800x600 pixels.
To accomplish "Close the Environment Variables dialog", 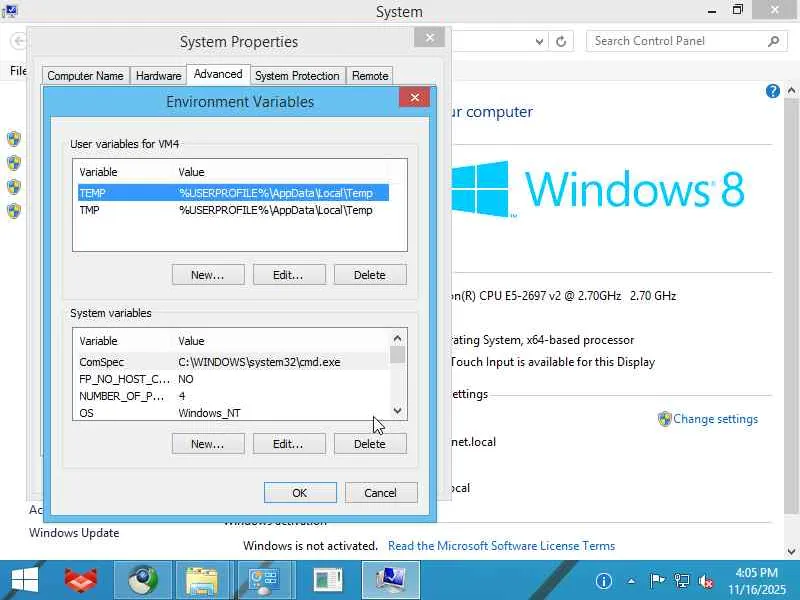I will pyautogui.click(x=414, y=97).
